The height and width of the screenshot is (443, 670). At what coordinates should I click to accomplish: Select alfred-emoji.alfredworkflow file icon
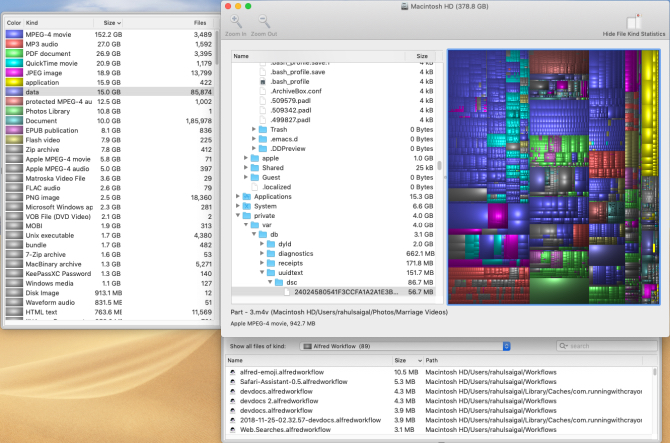pyautogui.click(x=232, y=372)
